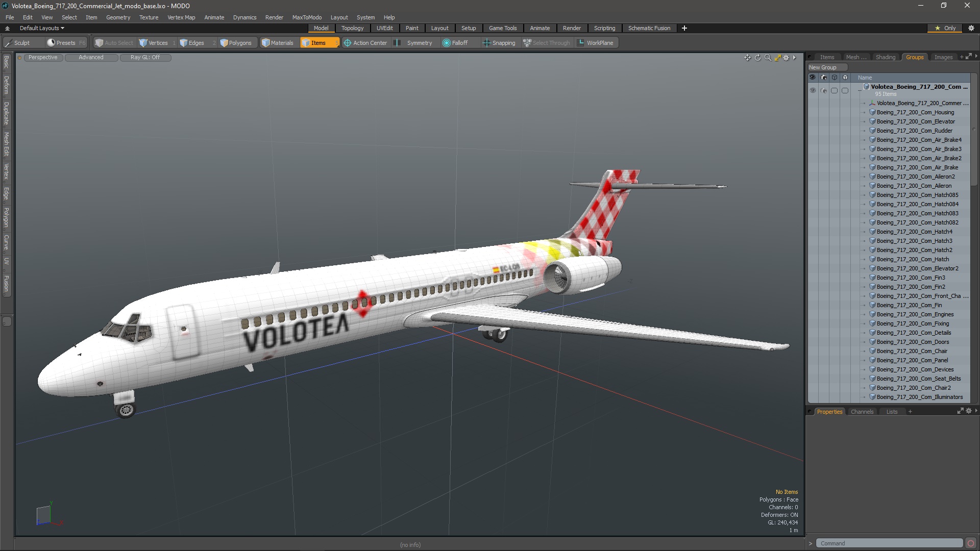Viewport: 980px width, 551px height.
Task: Open the Geometry menu
Action: pos(118,17)
